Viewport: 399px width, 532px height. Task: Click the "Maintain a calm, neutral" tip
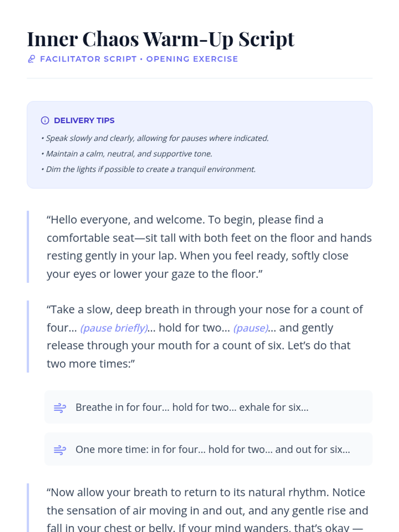tap(129, 154)
